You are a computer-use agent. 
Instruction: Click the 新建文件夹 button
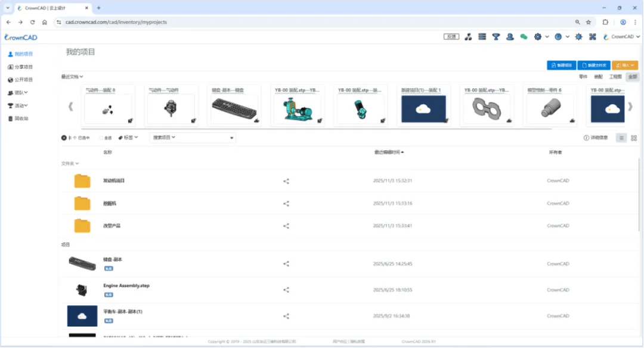tap(593, 65)
